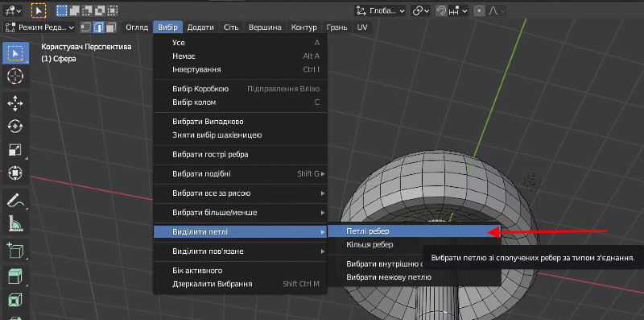Select Петлі ребер in submenu
Viewport: 644px width, 320px height.
coord(414,231)
